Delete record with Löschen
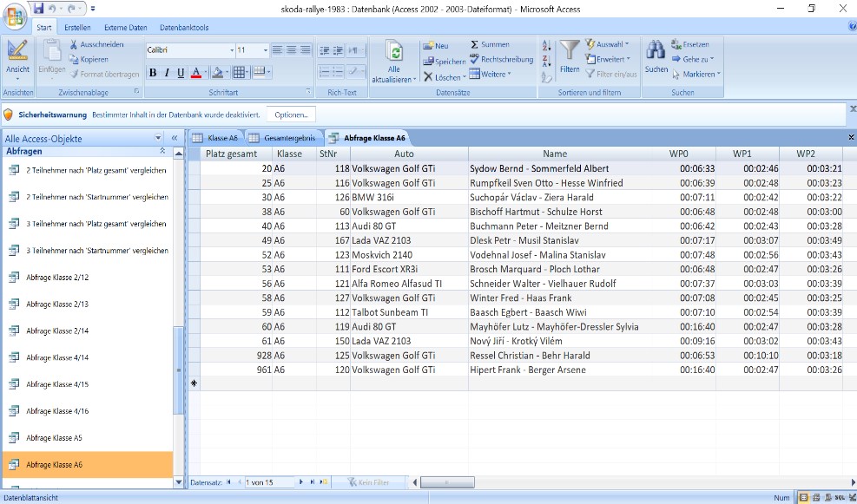The height and width of the screenshot is (504, 857). 443,77
